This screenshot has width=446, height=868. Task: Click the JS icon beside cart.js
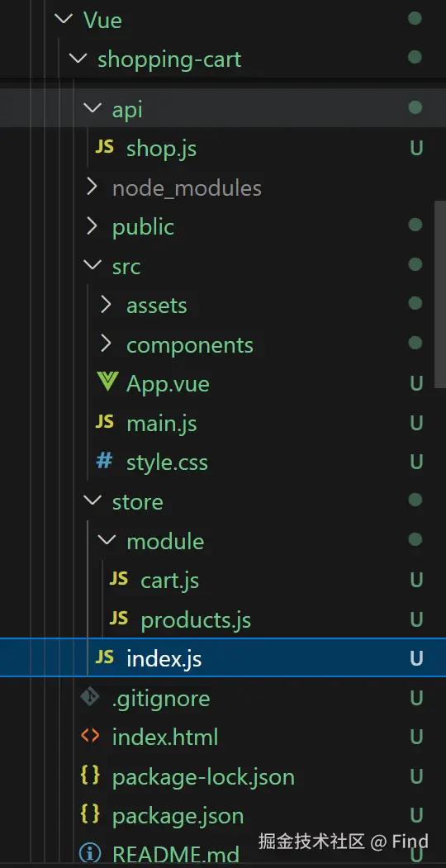point(118,579)
